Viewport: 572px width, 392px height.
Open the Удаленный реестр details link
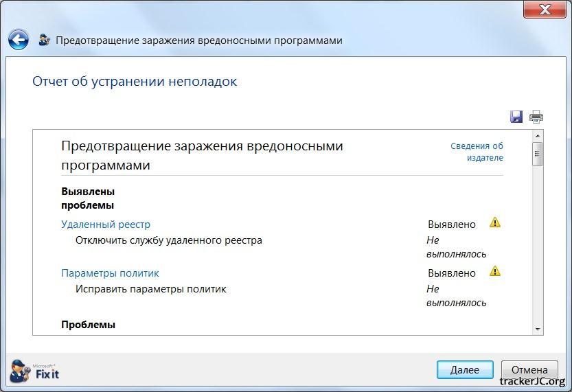tap(106, 224)
